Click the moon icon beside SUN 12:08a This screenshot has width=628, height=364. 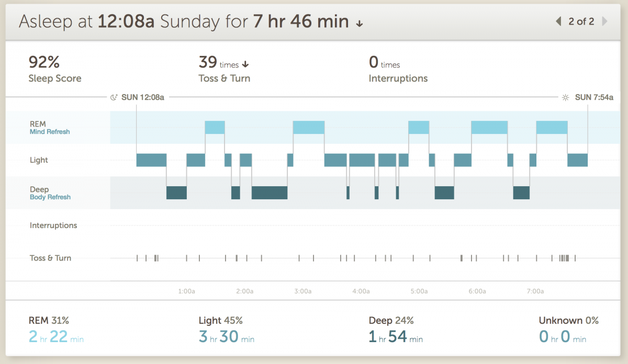click(x=114, y=97)
